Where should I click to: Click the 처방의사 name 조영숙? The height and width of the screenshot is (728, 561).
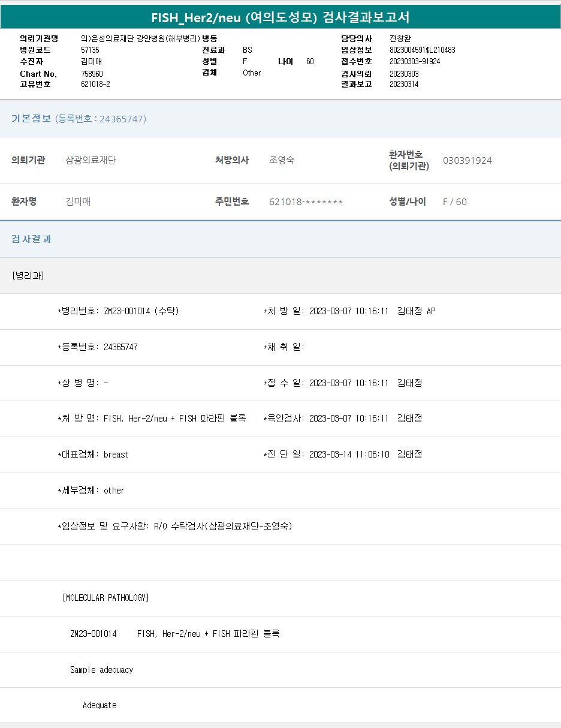tap(282, 160)
